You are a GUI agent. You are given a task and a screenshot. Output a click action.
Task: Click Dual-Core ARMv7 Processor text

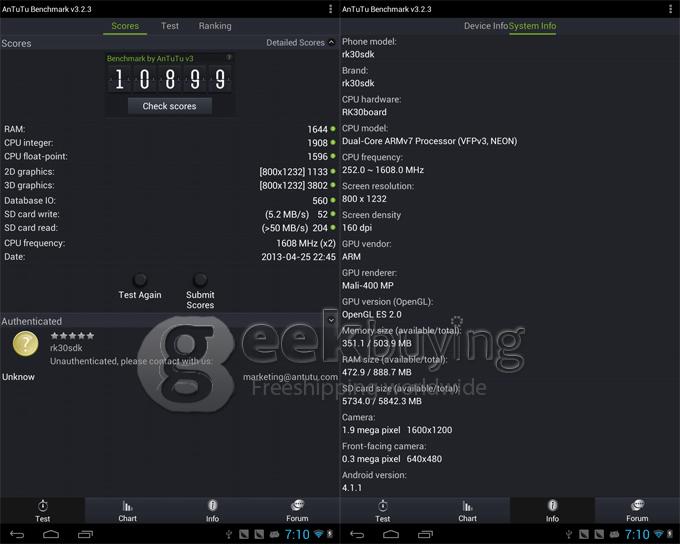tap(429, 141)
